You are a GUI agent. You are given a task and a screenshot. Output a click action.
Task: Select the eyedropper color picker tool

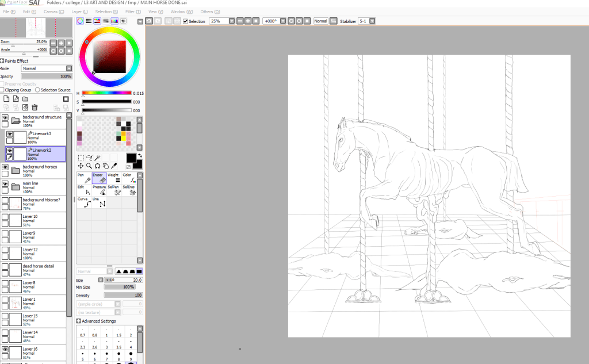[x=114, y=166]
